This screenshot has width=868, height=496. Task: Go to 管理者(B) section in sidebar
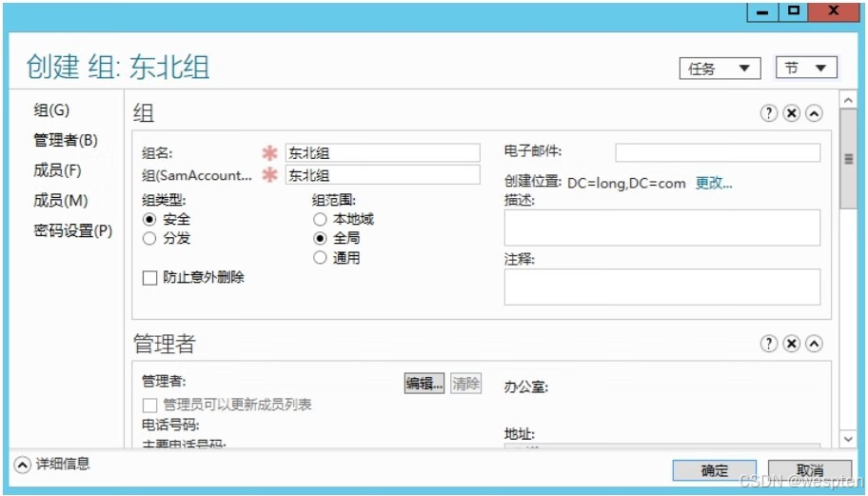pyautogui.click(x=66, y=140)
